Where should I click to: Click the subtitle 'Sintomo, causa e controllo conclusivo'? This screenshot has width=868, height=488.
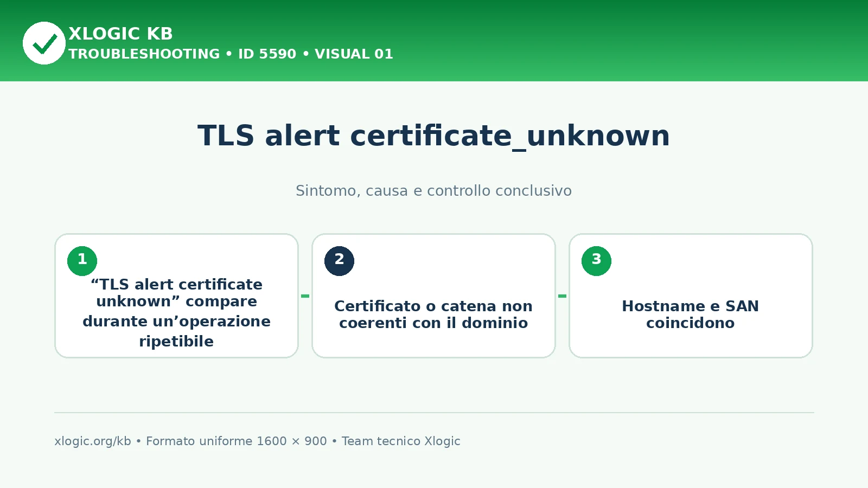click(434, 191)
